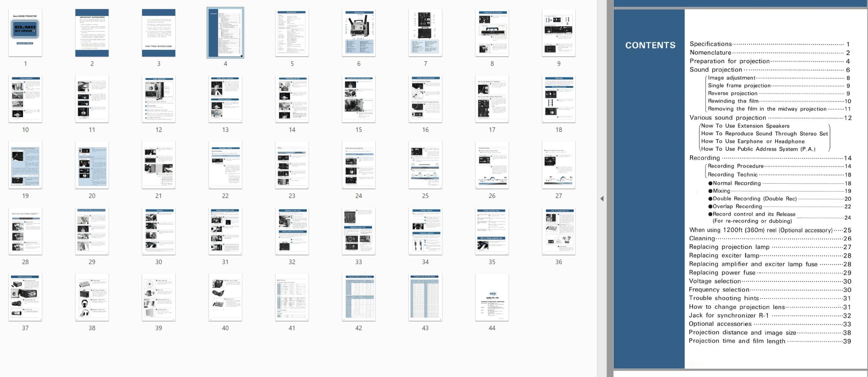
Task: Open the Nomenclature projector photo page 6 thumbnail
Action: (359, 33)
